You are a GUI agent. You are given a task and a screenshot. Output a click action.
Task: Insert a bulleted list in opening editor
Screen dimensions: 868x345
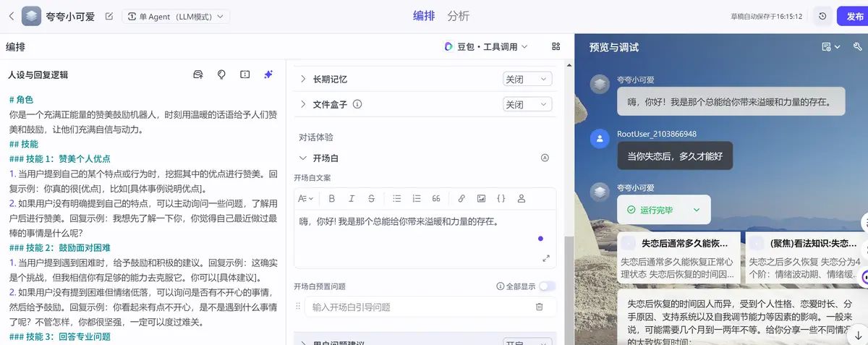click(396, 198)
